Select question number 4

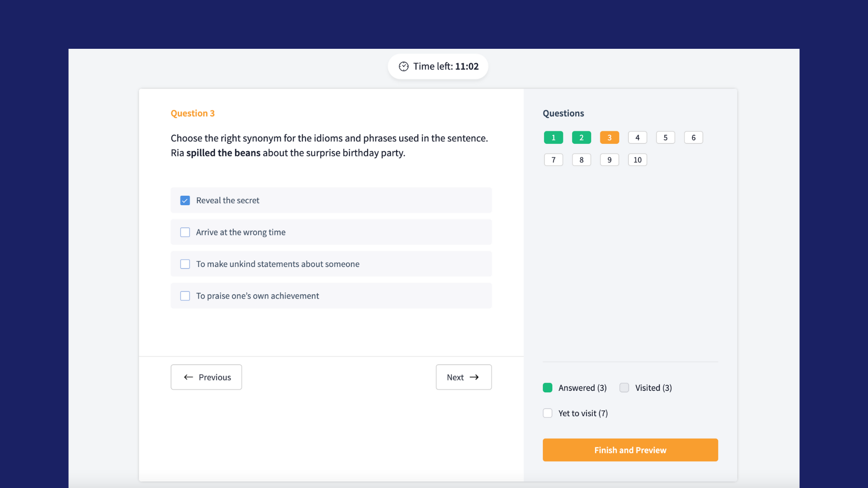[x=637, y=138]
